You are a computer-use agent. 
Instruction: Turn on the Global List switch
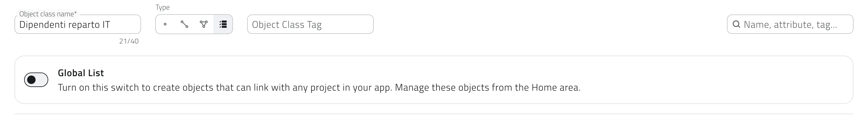[36, 80]
